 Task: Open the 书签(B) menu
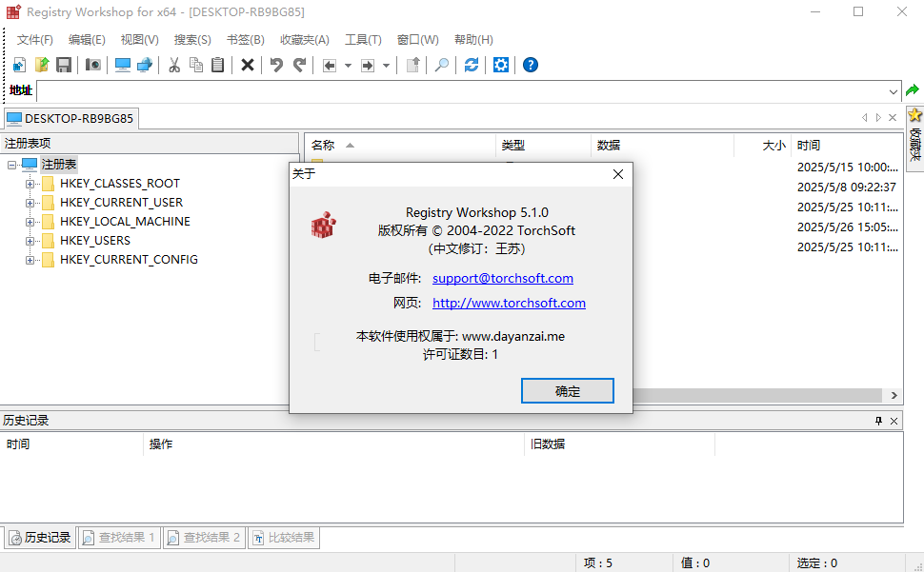click(245, 39)
